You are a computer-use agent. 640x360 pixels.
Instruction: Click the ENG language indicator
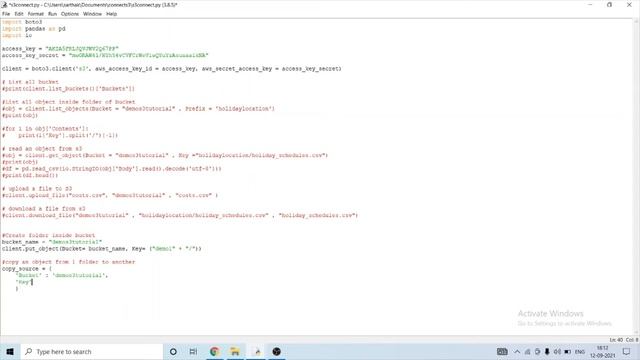tap(580, 351)
